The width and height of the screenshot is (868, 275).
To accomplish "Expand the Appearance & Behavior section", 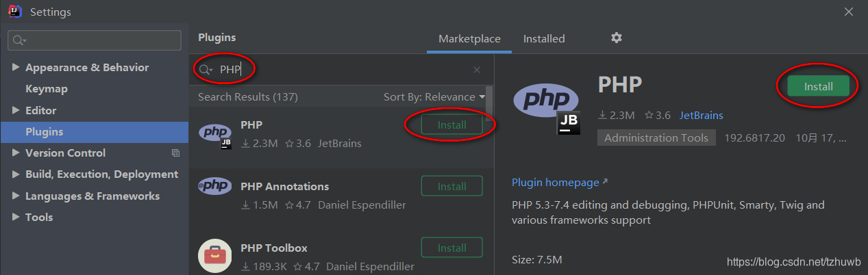I will [16, 68].
